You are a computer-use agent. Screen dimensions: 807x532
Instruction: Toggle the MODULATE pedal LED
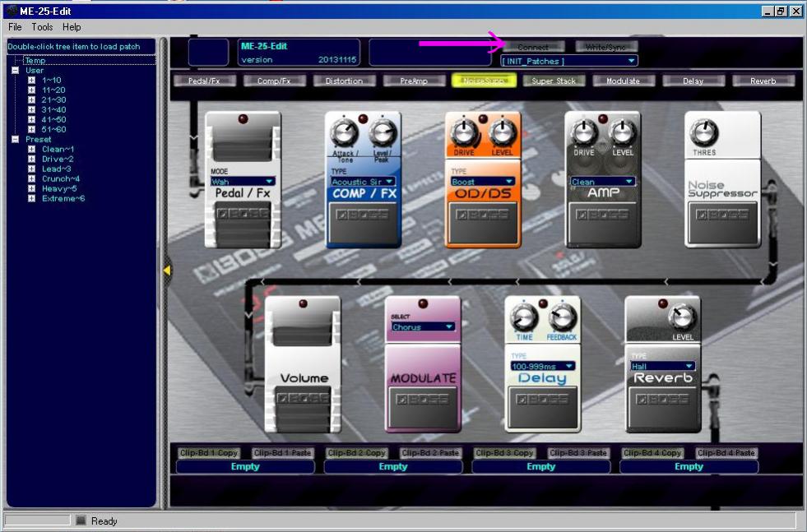click(423, 303)
